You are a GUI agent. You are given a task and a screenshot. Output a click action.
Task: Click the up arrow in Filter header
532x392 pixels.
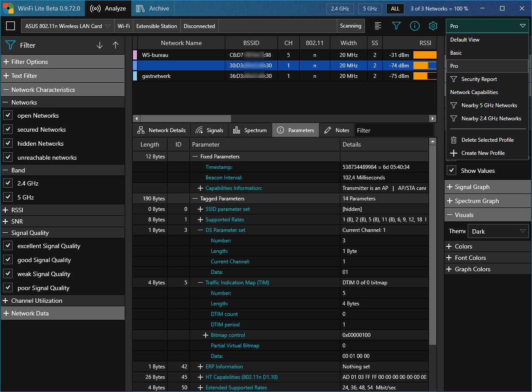point(115,45)
